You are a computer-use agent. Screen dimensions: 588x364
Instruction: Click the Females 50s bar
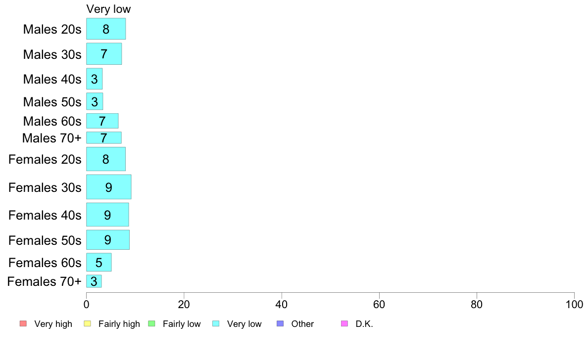[108, 240]
